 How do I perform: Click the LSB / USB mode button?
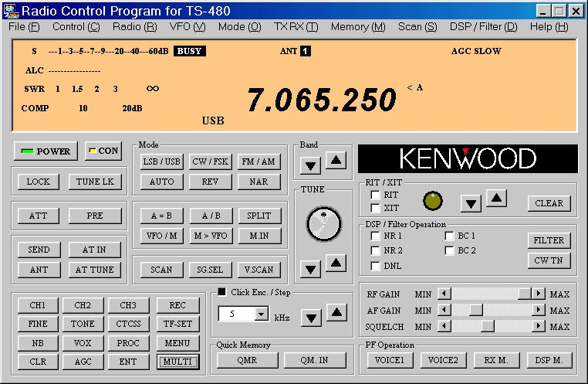[x=161, y=161]
